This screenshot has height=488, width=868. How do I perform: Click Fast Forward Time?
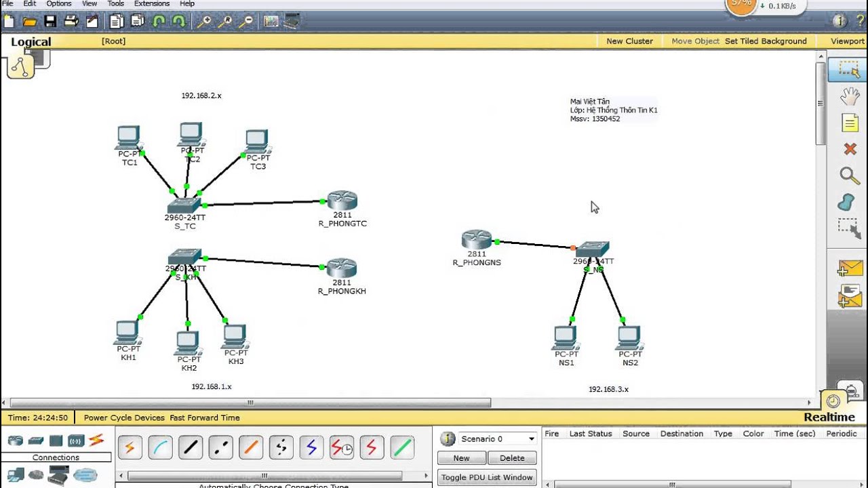pos(205,418)
